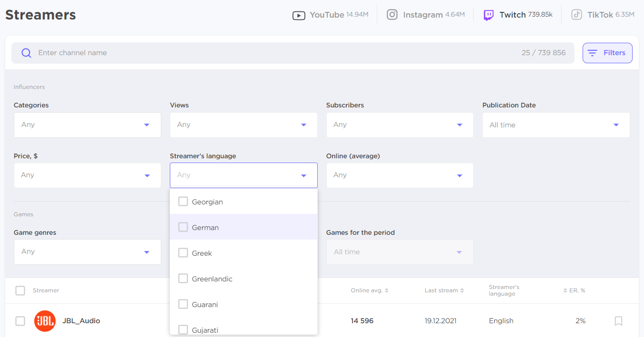Tick the Georgian language checkbox
The height and width of the screenshot is (337, 644).
pos(183,202)
